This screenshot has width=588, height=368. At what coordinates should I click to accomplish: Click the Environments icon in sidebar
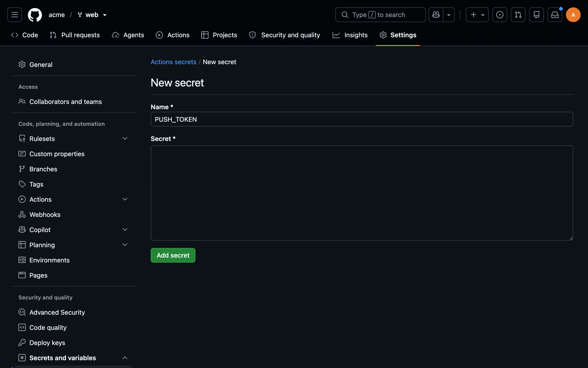[22, 260]
